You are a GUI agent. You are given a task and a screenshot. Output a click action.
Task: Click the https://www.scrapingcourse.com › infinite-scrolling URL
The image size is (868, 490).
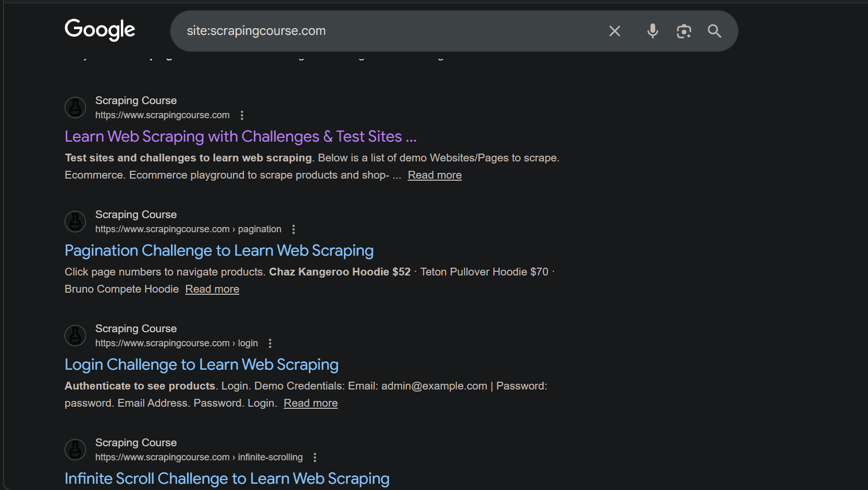(199, 457)
